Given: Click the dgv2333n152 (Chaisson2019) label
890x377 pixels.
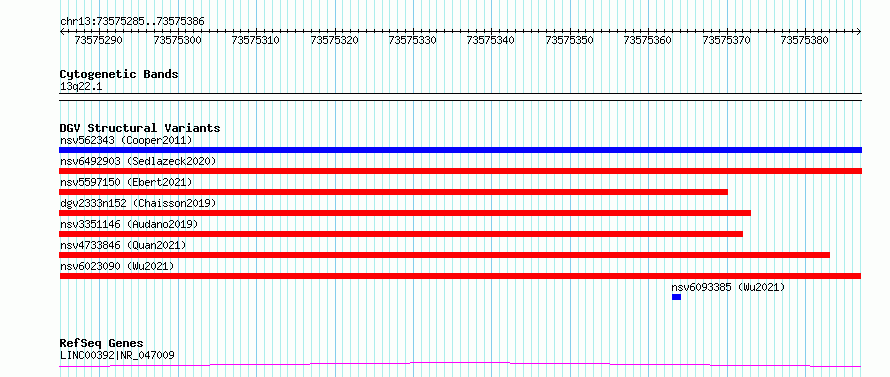Looking at the screenshot, I should pyautogui.click(x=138, y=203).
